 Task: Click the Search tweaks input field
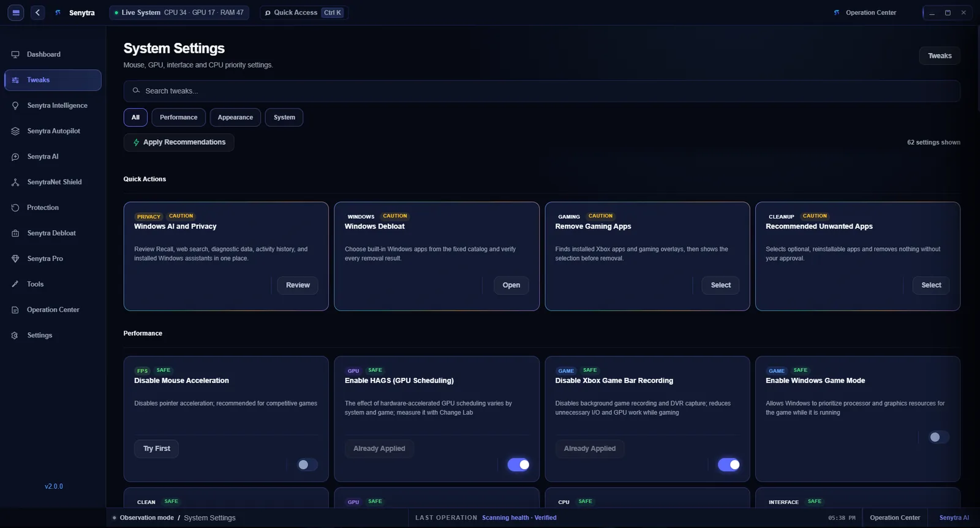[542, 91]
